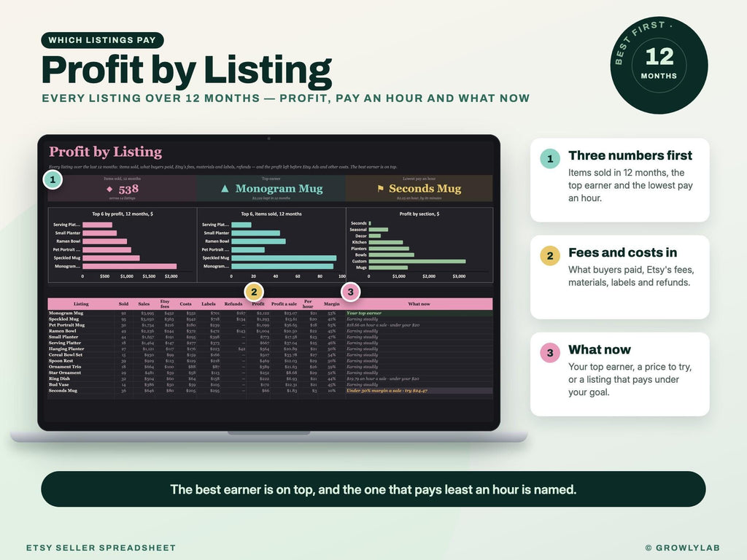Image resolution: width=747 pixels, height=560 pixels.
Task: Select the 538 items sold value
Action: pyautogui.click(x=128, y=189)
